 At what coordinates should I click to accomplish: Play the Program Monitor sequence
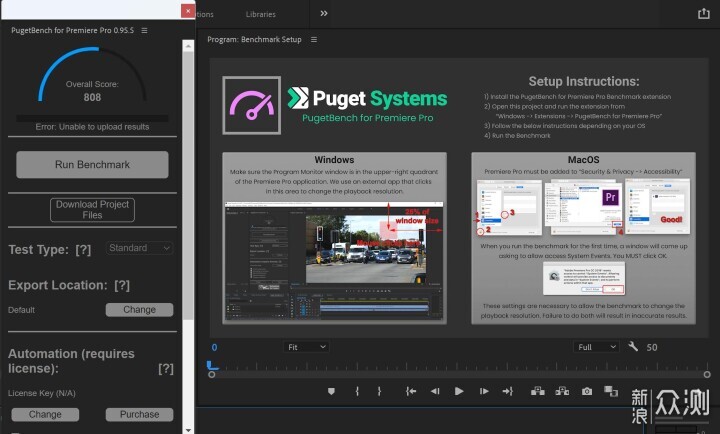(x=459, y=391)
